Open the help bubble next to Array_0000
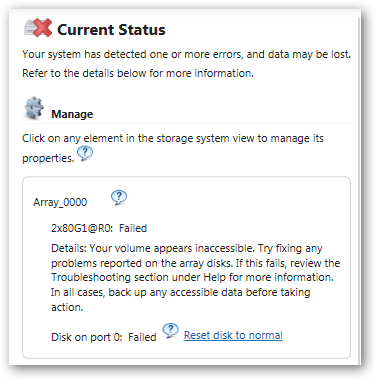This screenshot has width=375, height=379. pyautogui.click(x=119, y=198)
